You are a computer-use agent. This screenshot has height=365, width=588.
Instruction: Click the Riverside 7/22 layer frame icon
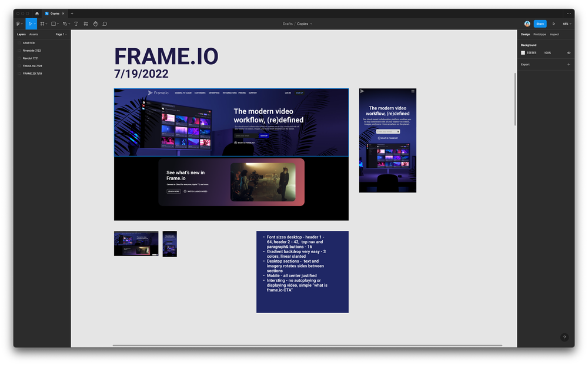pyautogui.click(x=19, y=50)
